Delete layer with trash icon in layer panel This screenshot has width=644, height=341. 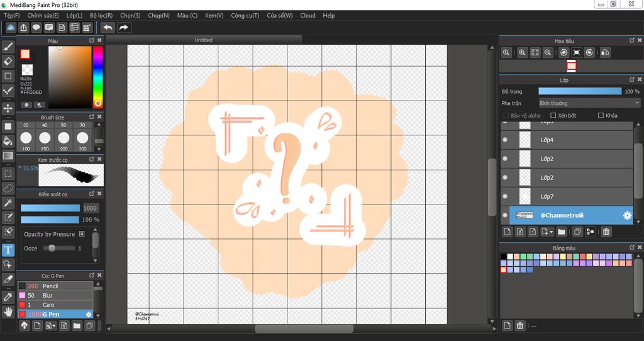[x=606, y=232]
